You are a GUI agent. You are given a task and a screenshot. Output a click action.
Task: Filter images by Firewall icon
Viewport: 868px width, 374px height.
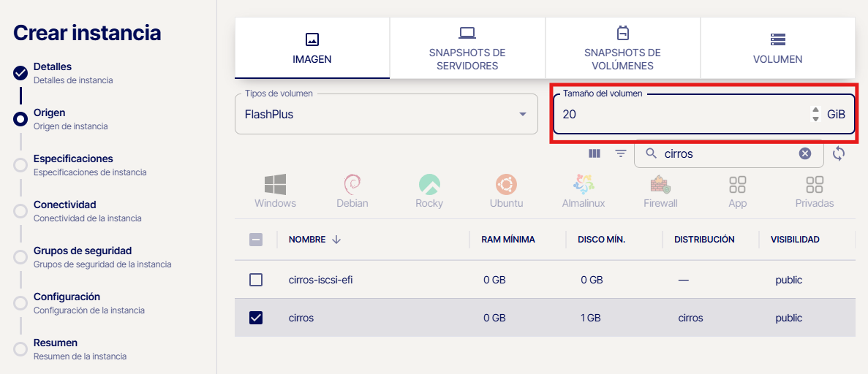coord(660,191)
